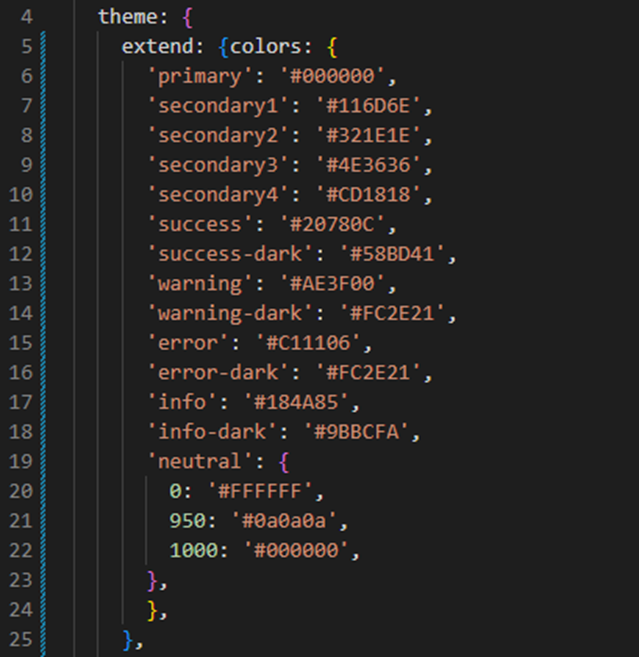The image size is (639, 657).
Task: Click the '#116D6E' hex value
Action: pyautogui.click(x=368, y=106)
